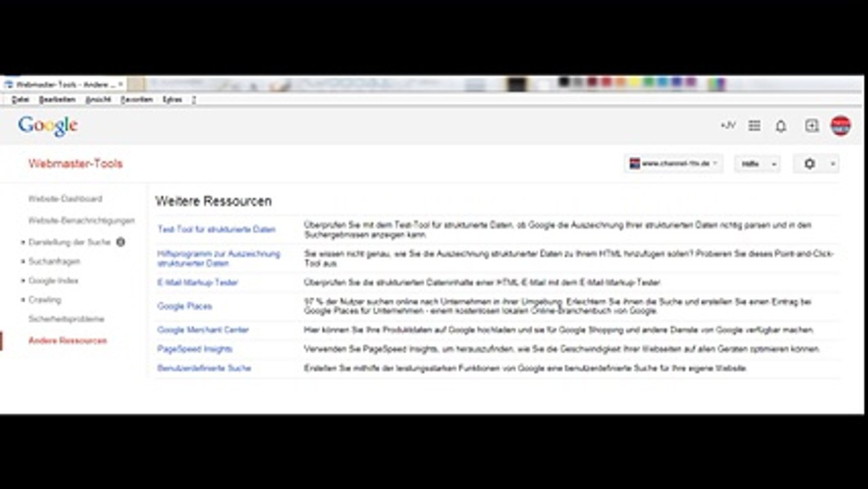Open the Google apps grid
The height and width of the screenshot is (489, 868).
(x=754, y=126)
